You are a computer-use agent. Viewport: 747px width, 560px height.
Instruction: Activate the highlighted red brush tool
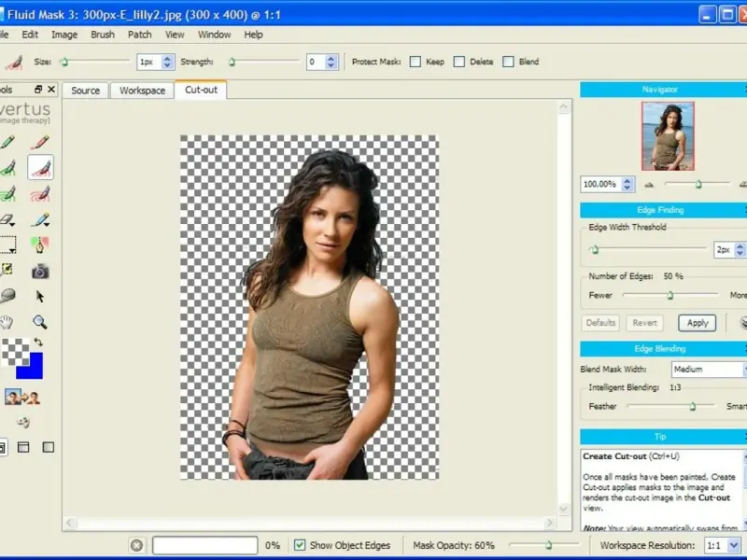point(40,168)
